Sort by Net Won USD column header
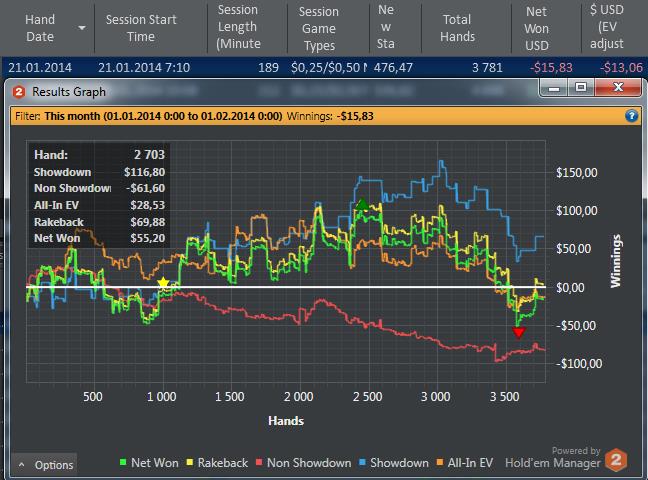The height and width of the screenshot is (480, 648). [536, 28]
